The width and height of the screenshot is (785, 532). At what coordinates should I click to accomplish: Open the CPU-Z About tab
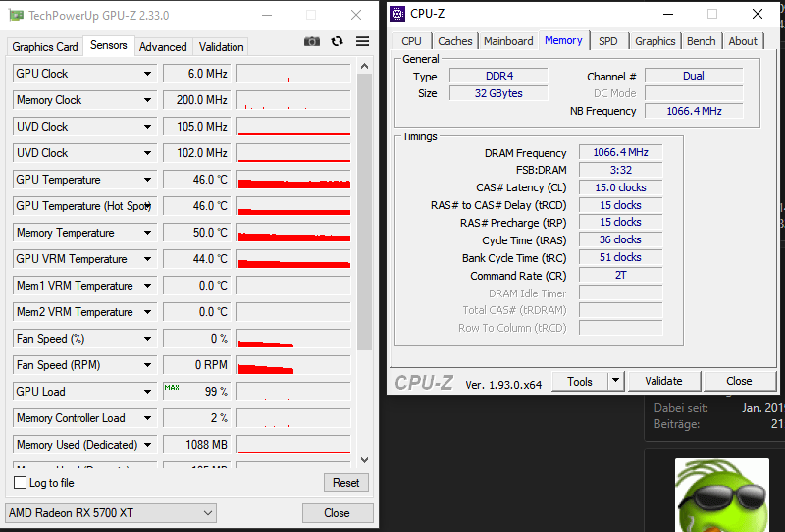pyautogui.click(x=743, y=41)
